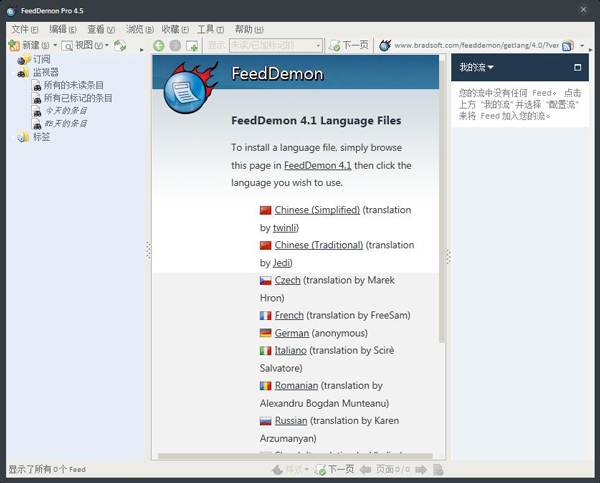Click the German flag icon

[x=266, y=333]
